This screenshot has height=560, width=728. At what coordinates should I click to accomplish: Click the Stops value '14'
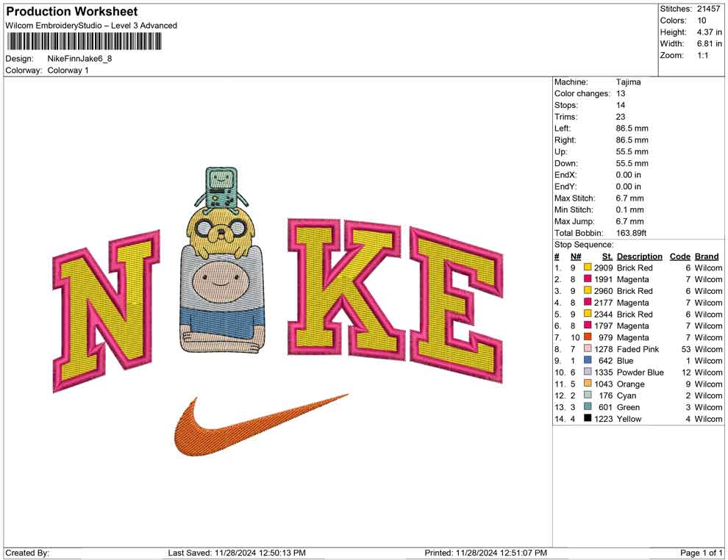pos(621,105)
